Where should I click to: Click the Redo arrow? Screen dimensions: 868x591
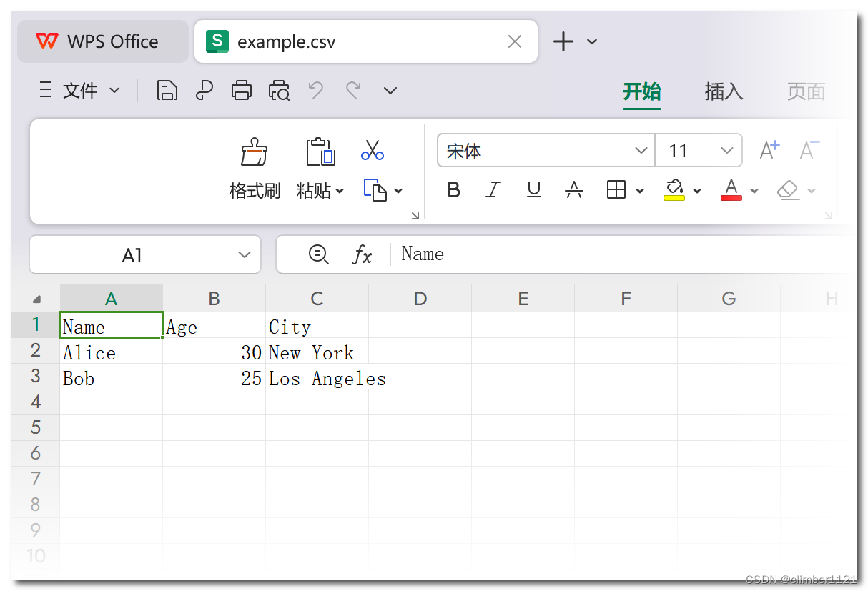click(x=353, y=90)
